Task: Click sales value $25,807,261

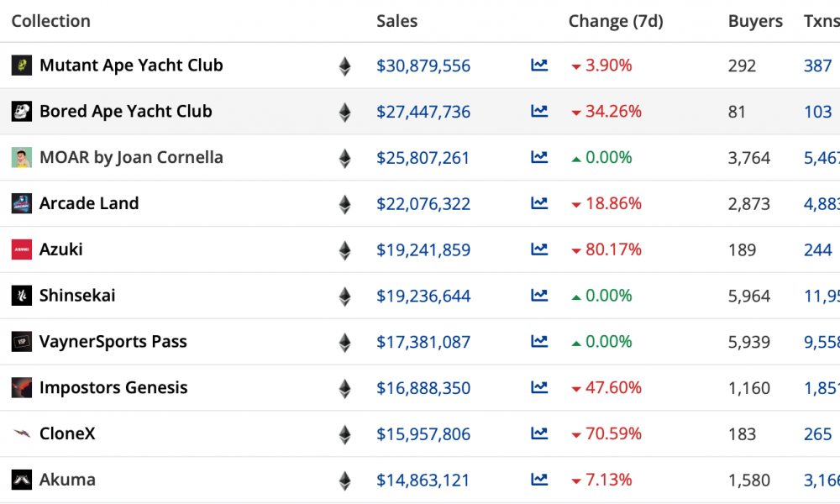Action: pyautogui.click(x=423, y=158)
